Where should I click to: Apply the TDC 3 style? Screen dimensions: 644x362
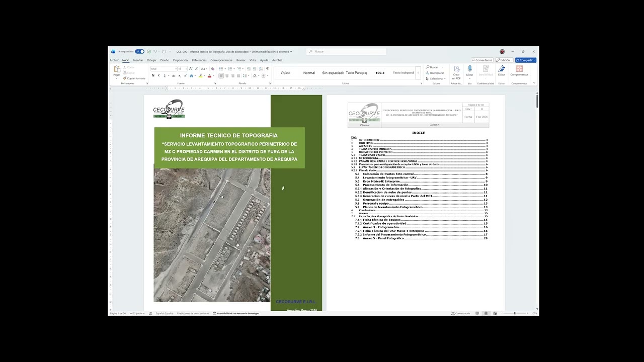point(380,73)
